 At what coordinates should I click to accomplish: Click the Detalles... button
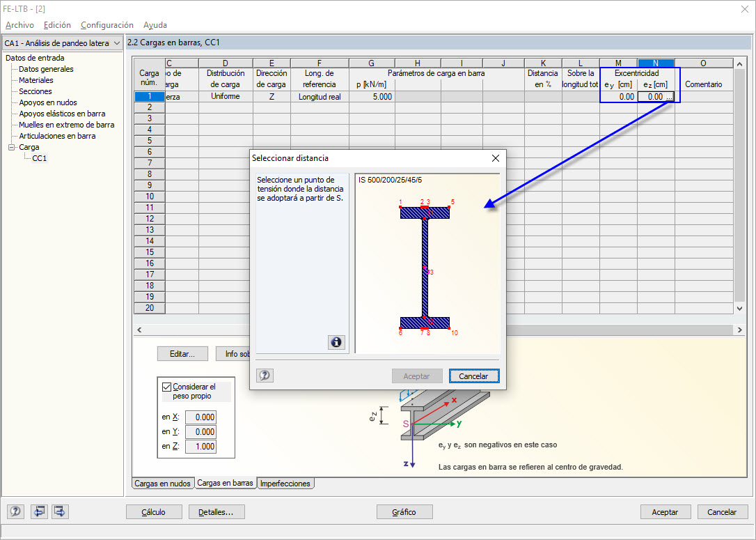point(216,512)
